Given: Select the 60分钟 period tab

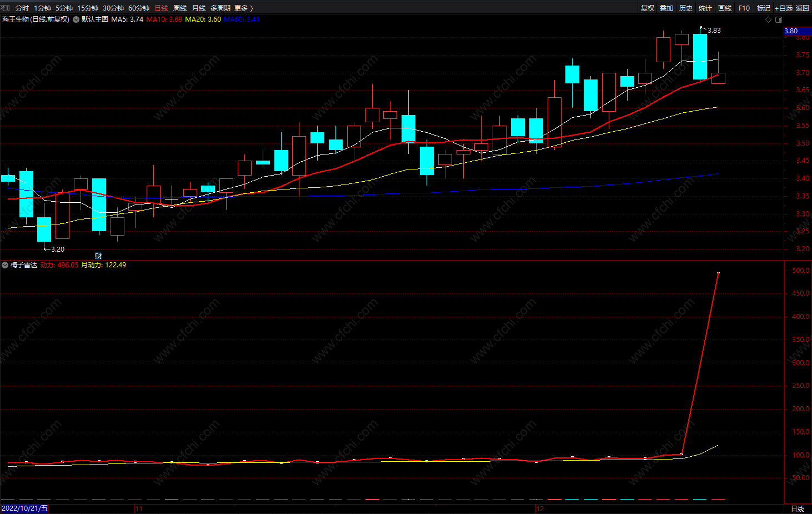Looking at the screenshot, I should tap(139, 8).
